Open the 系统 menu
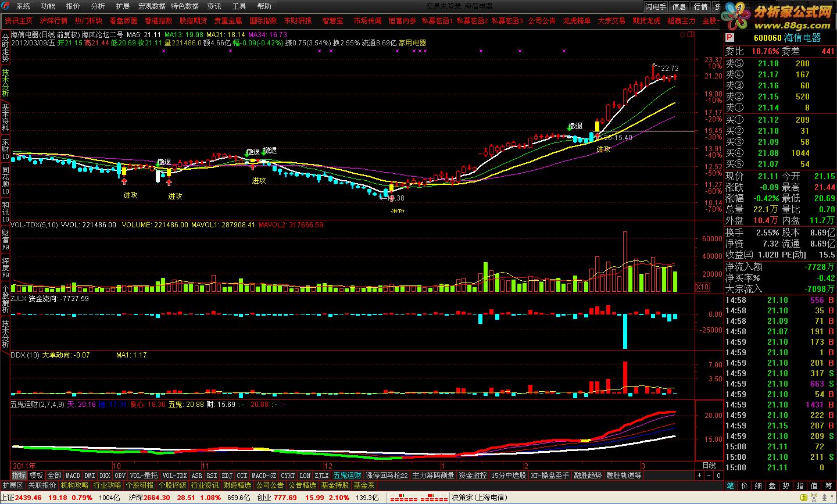The image size is (837, 504). pos(23,6)
